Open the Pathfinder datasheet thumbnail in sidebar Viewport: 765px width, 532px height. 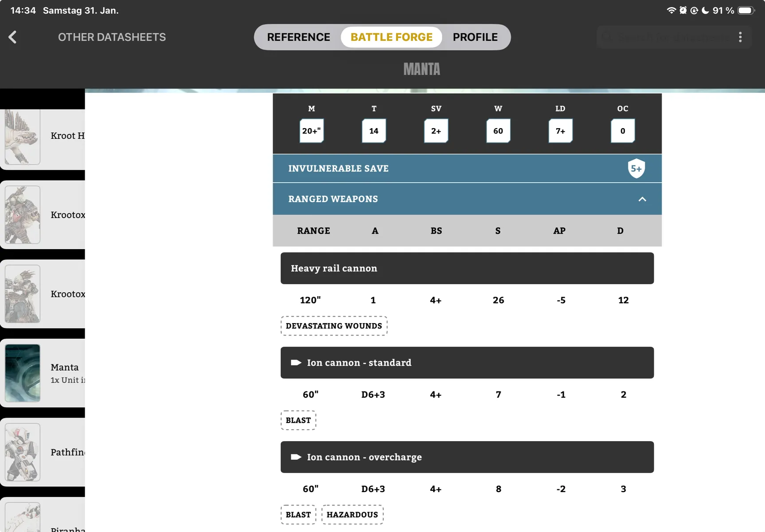point(23,452)
